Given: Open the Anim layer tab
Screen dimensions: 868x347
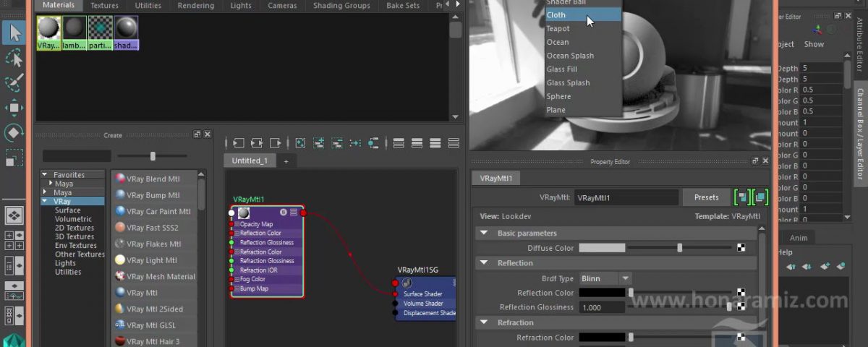Looking at the screenshot, I should (x=799, y=238).
